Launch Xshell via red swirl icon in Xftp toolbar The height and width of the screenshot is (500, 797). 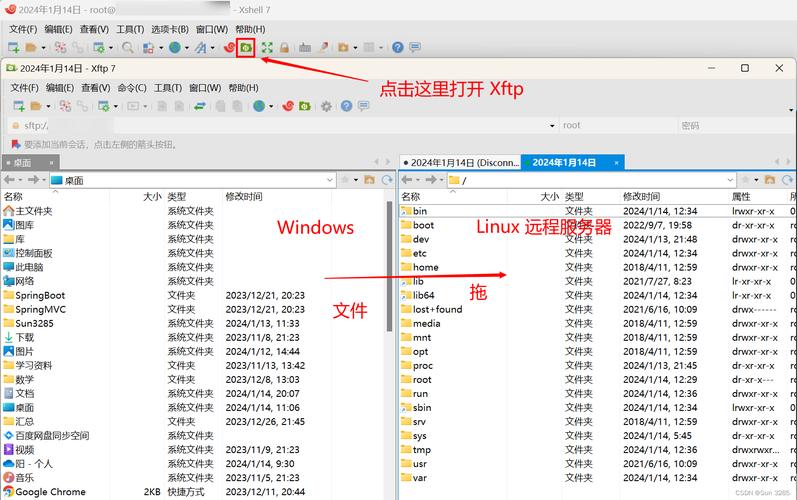point(288,106)
